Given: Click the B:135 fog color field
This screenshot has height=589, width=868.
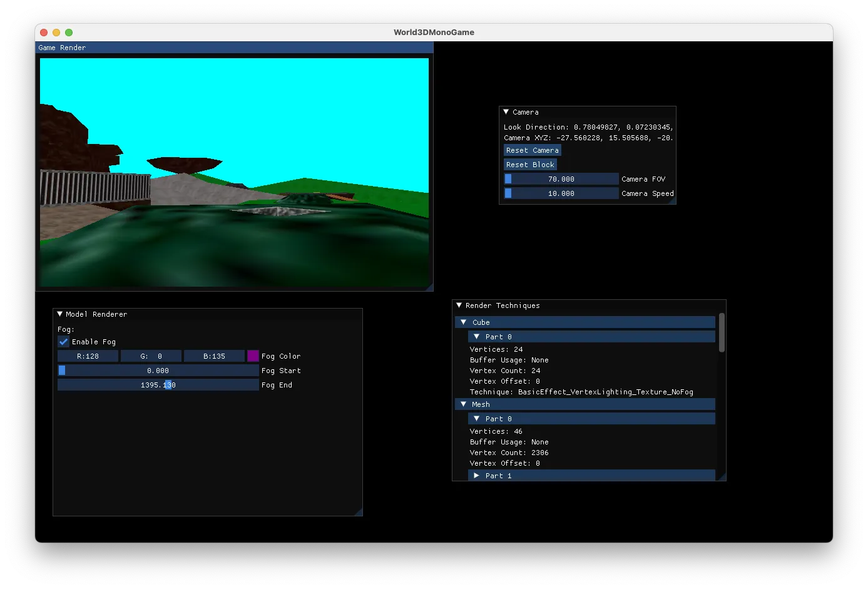Looking at the screenshot, I should click(214, 356).
